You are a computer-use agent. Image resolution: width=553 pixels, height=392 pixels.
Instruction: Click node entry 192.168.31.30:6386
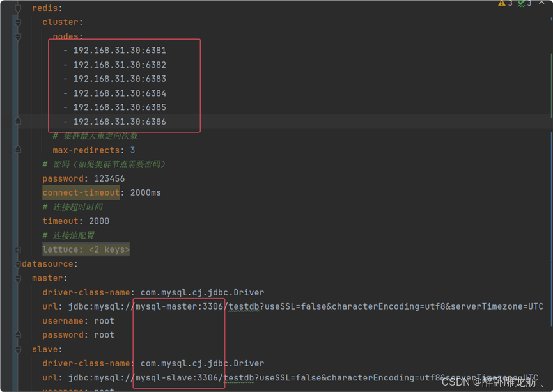point(120,122)
